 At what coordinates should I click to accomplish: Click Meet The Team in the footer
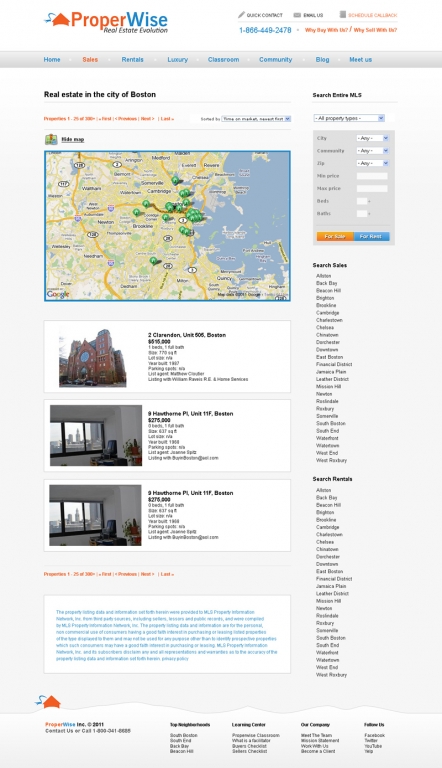coord(316,735)
